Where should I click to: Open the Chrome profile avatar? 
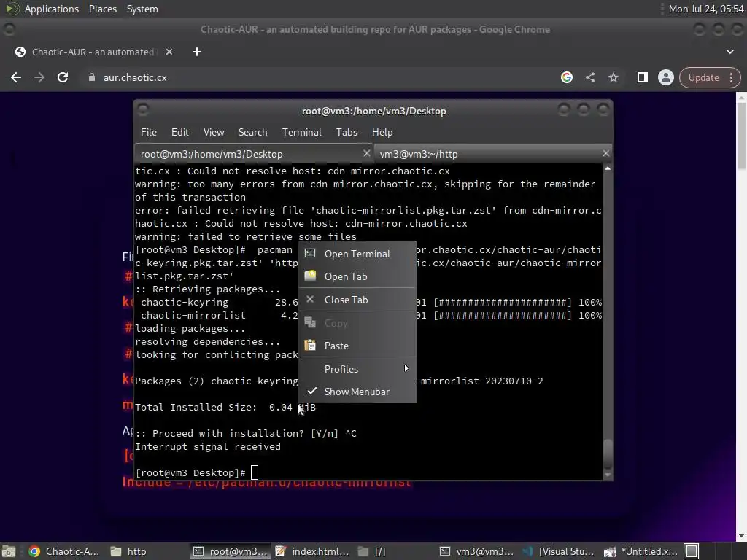(x=665, y=77)
